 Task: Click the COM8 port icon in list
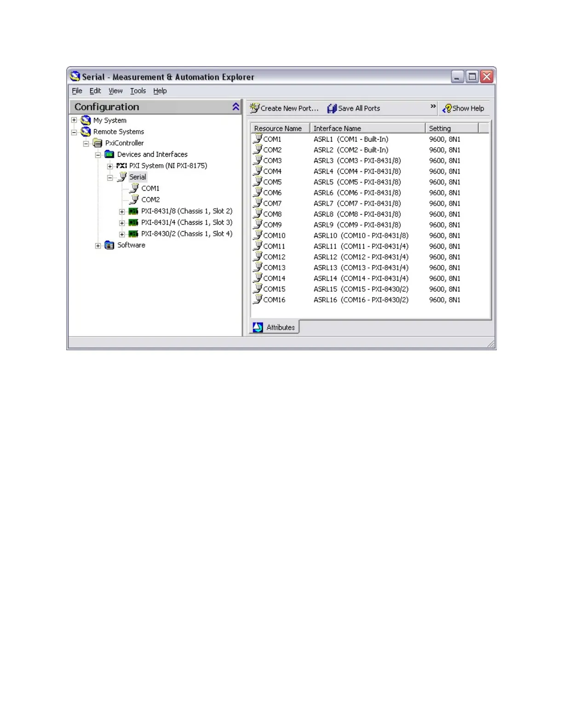click(258, 214)
